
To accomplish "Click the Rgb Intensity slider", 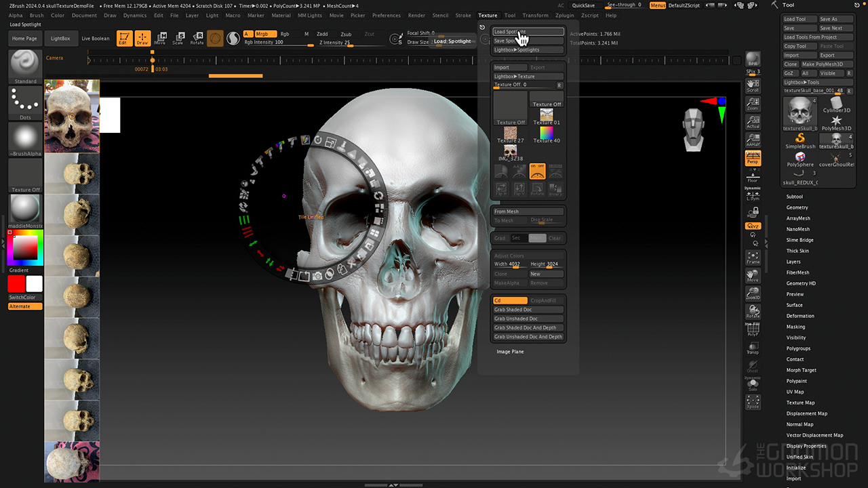I will 278,43.
